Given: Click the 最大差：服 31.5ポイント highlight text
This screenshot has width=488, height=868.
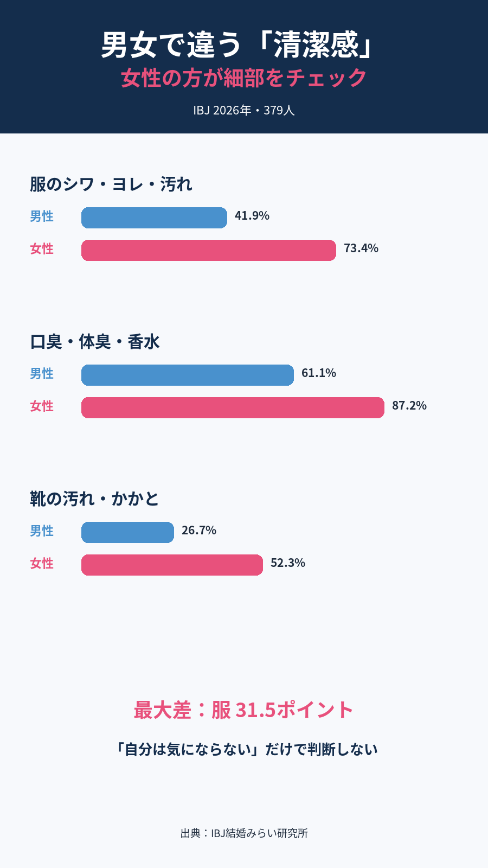Looking at the screenshot, I should (x=244, y=710).
